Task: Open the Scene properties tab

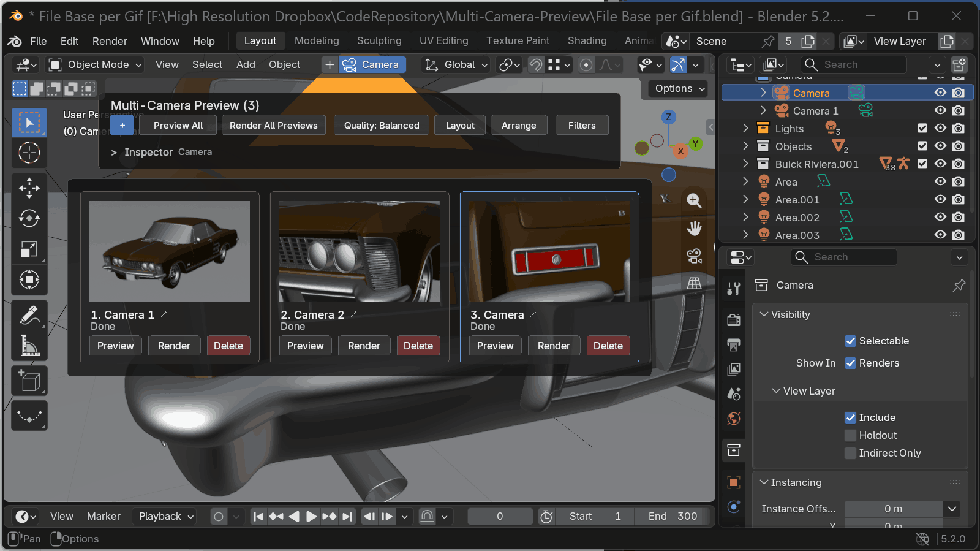Action: tap(734, 393)
